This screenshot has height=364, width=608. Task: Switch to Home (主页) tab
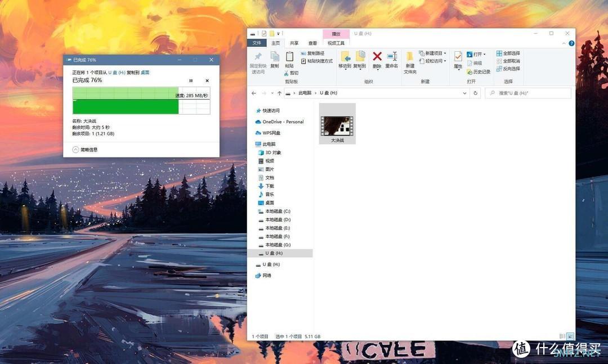click(x=275, y=43)
